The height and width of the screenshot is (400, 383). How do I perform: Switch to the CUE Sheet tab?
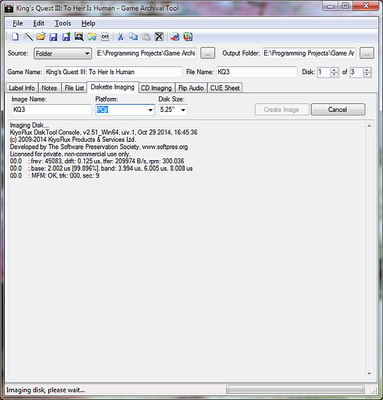225,88
